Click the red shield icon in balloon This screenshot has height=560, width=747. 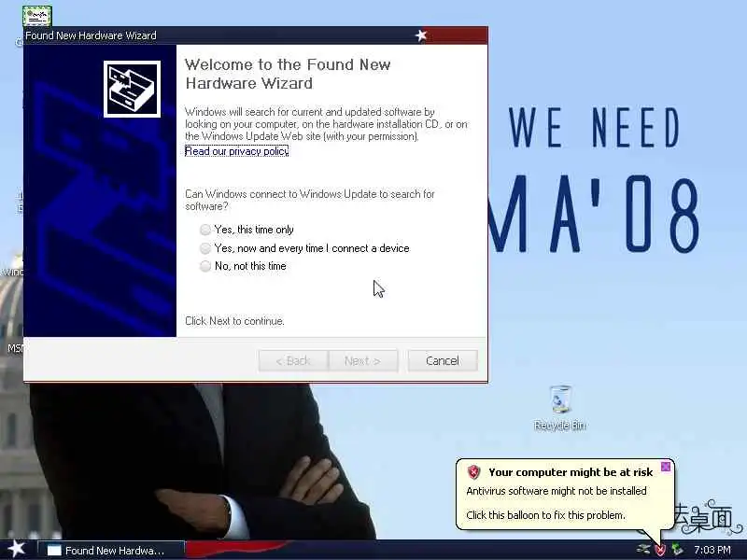click(x=473, y=472)
